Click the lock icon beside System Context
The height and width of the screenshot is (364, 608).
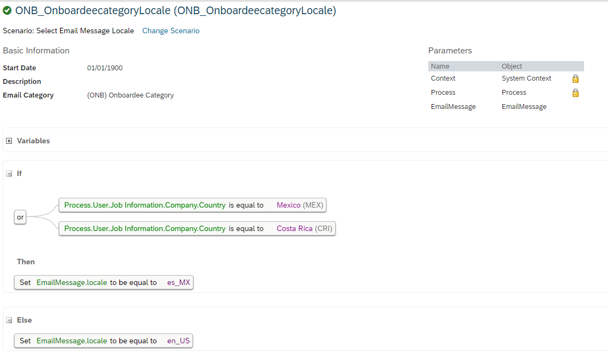(x=575, y=78)
